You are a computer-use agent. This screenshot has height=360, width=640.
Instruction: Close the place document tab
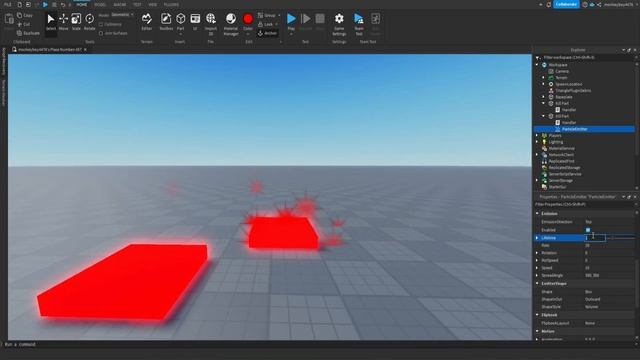coord(85,49)
